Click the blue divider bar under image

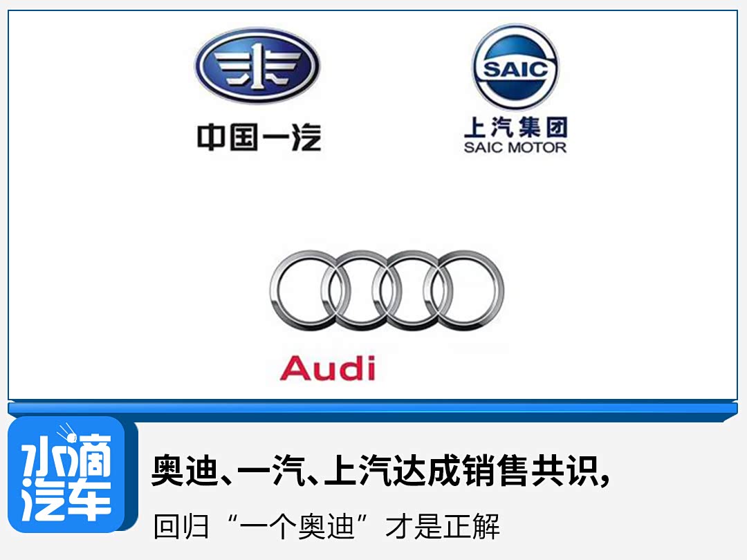point(373,409)
